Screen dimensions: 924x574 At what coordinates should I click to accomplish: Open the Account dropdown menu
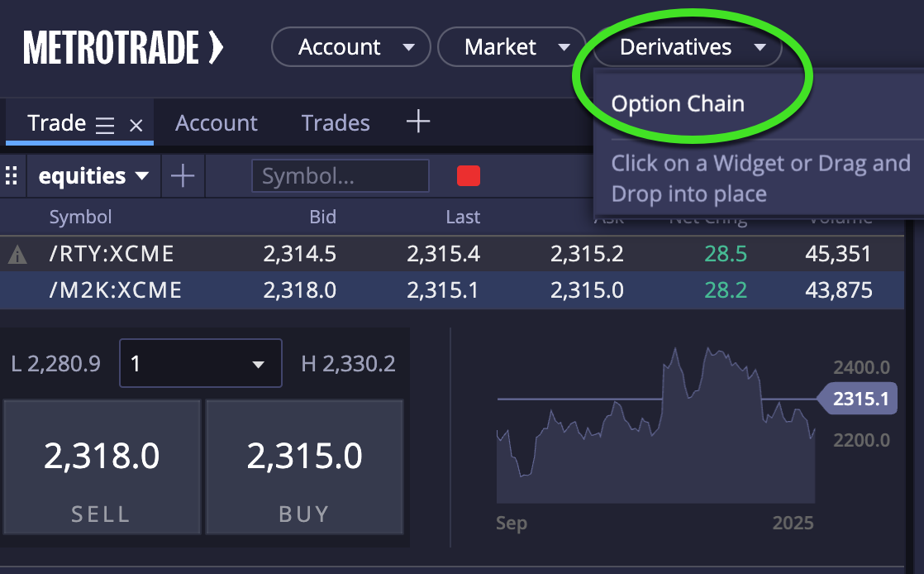click(351, 46)
